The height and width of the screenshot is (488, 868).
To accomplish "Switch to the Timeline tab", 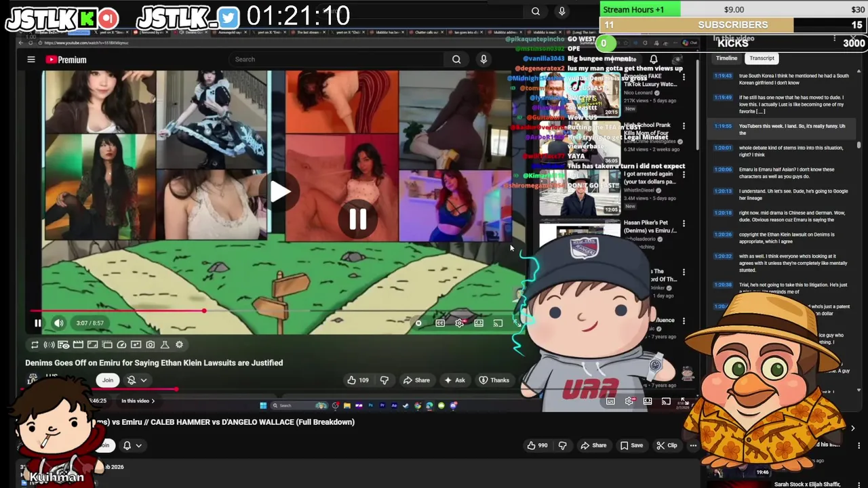I will coord(726,58).
